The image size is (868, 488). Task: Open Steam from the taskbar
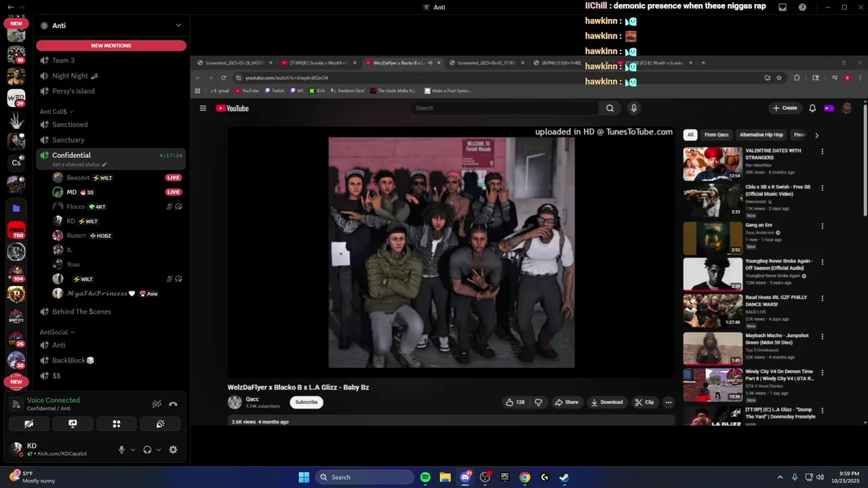pyautogui.click(x=564, y=477)
